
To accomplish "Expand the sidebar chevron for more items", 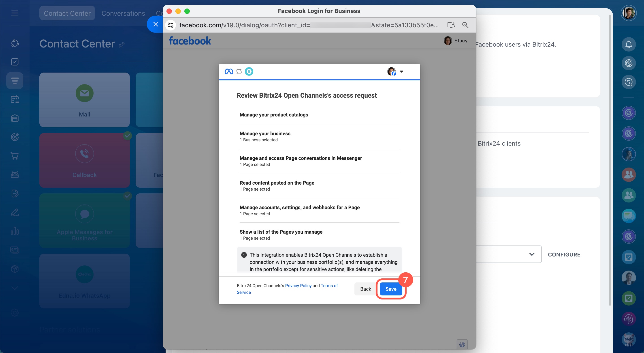I will point(15,288).
